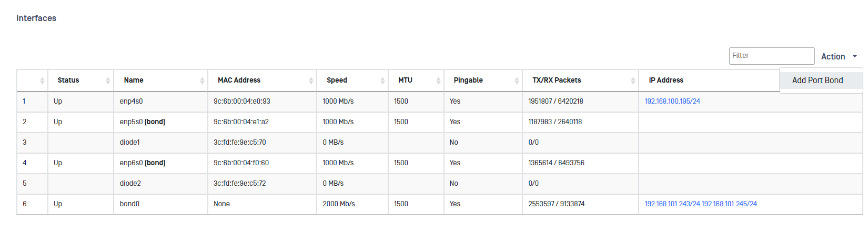The height and width of the screenshot is (251, 868).
Task: Sort by TX/RX Packets column arrows
Action: click(633, 81)
